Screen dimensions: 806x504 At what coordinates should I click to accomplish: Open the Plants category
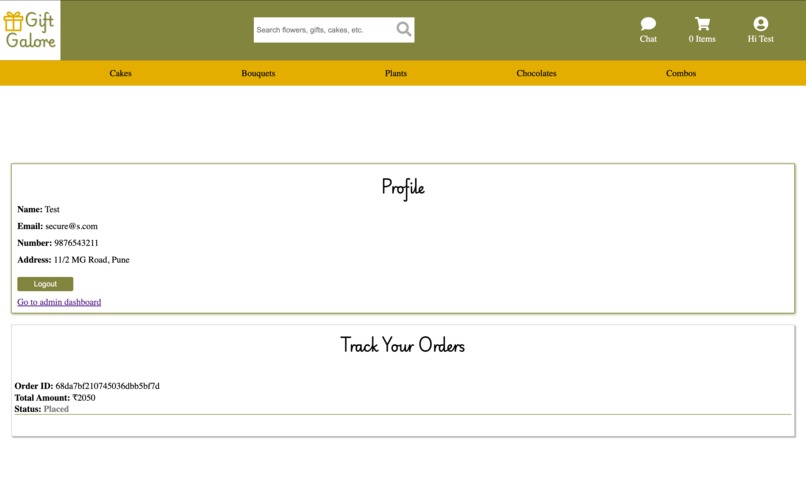tap(396, 73)
